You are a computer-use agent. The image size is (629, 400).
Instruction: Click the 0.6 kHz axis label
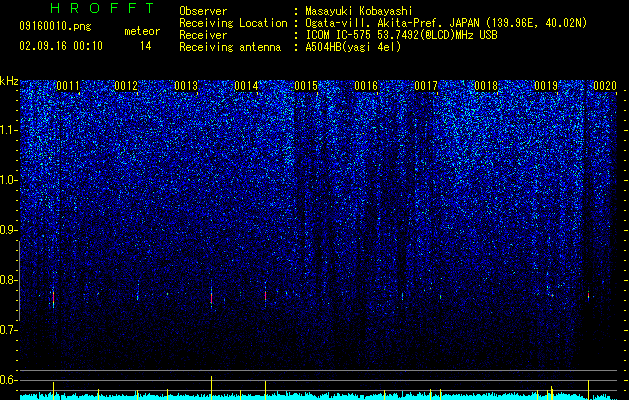[9, 380]
